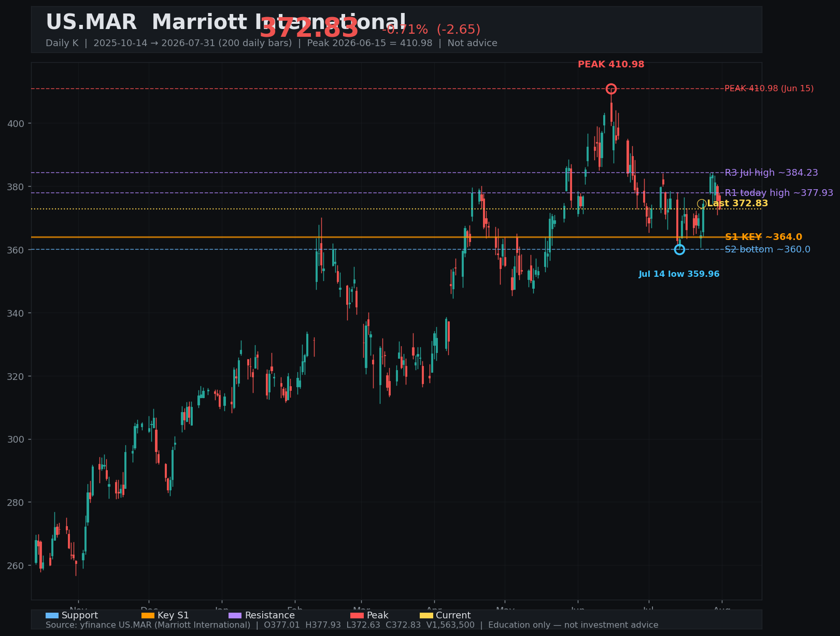Click the large 372.83 price in header
840x636 pixels.
coord(309,28)
